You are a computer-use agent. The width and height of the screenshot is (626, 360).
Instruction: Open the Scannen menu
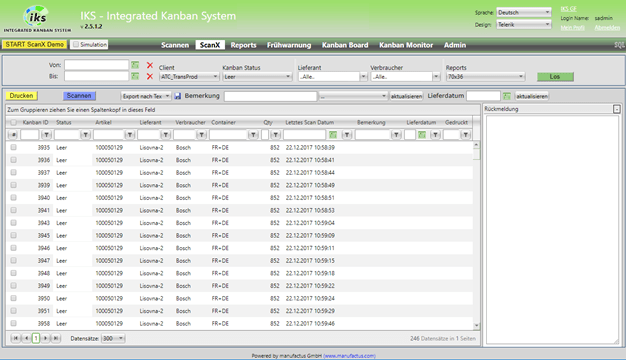coord(175,45)
